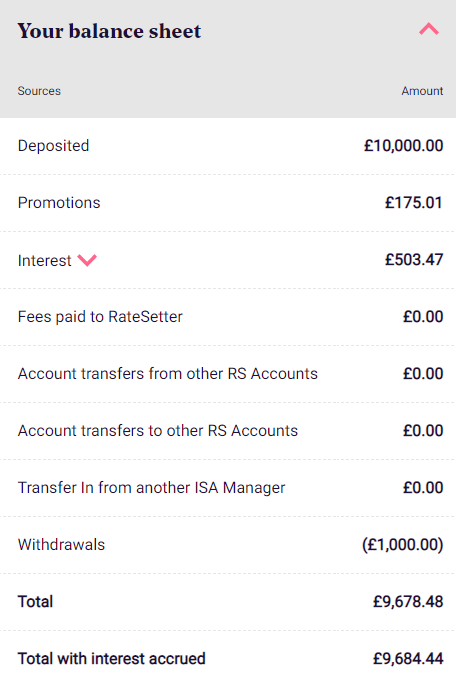Image resolution: width=456 pixels, height=674 pixels.
Task: Select the Deposited row label
Action: tap(53, 146)
